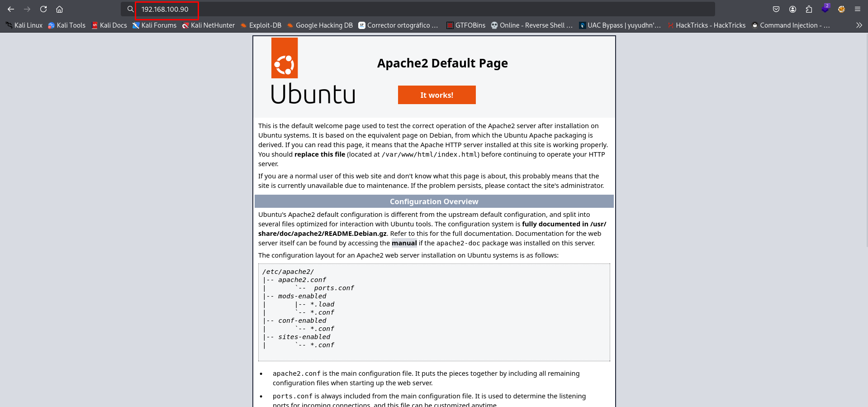Screen dimensions: 868x407
Task: Click the 'conf-enabled' line in config tree
Action: pyautogui.click(x=302, y=321)
